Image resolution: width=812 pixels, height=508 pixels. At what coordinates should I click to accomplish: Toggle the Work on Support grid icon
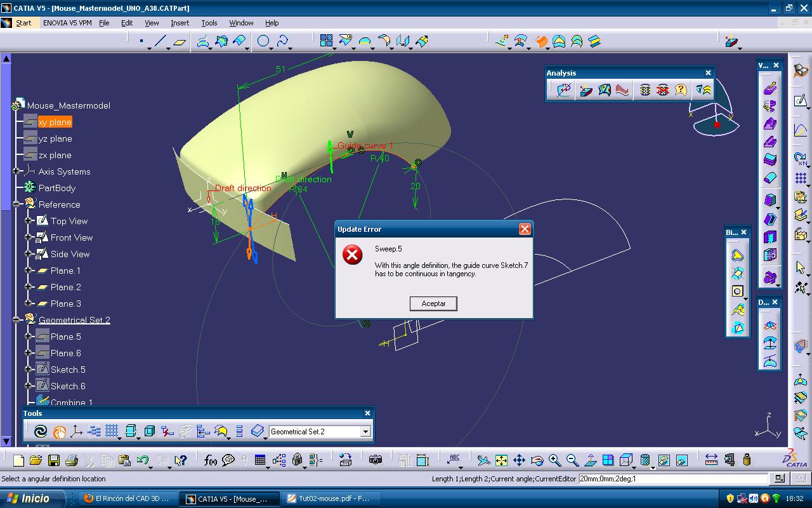click(x=112, y=432)
